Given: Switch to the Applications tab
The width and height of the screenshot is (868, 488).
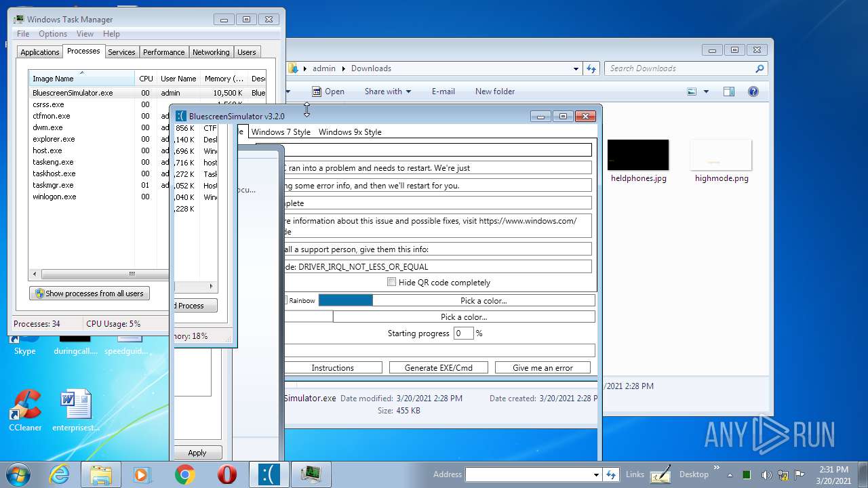Looking at the screenshot, I should [40, 52].
